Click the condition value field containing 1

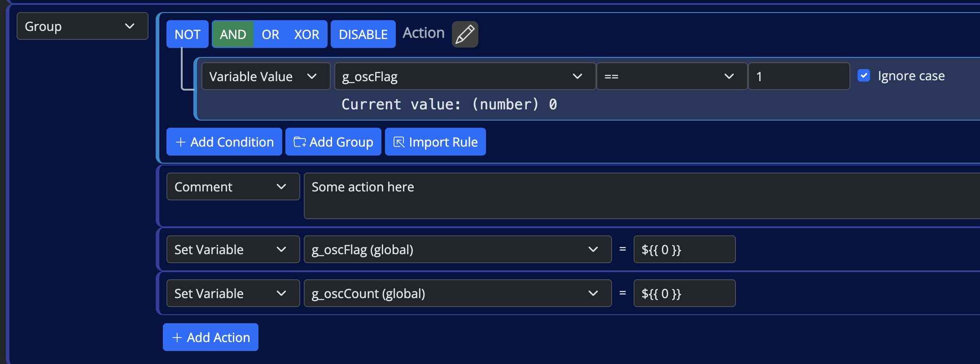point(799,77)
